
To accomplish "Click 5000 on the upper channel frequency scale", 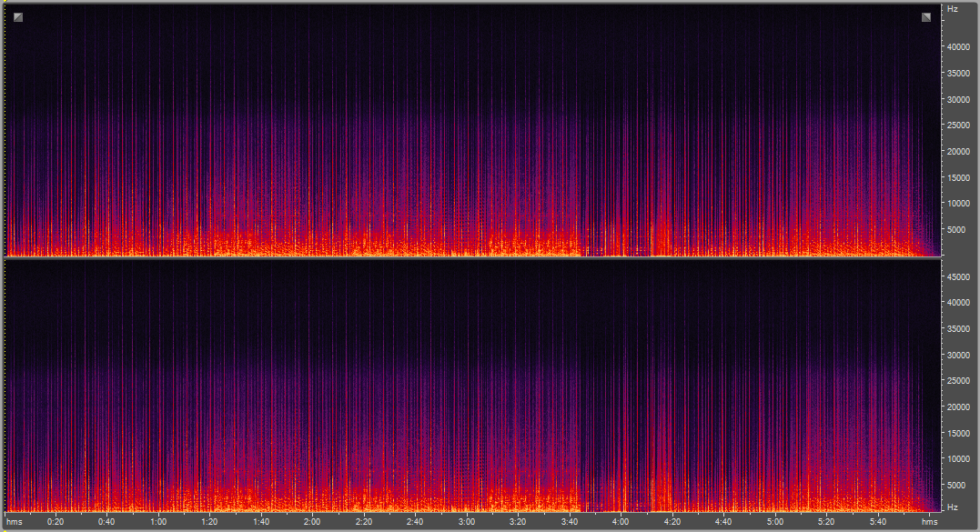I will (958, 230).
